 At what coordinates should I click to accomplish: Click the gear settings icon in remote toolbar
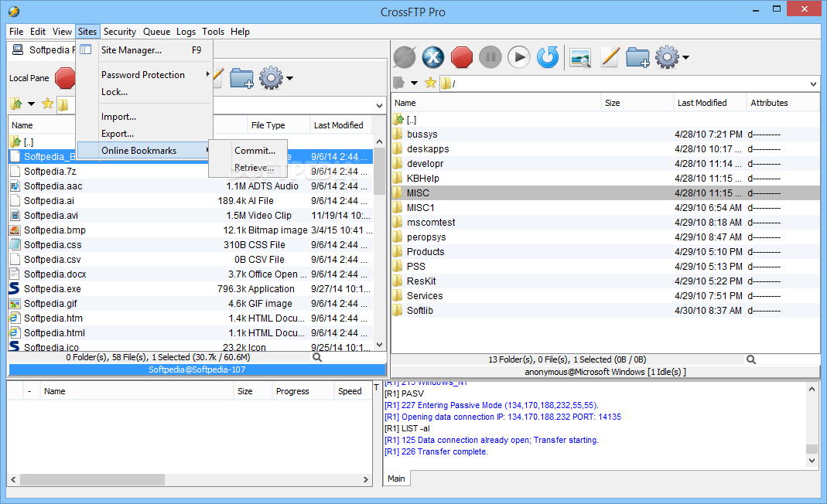(x=667, y=57)
